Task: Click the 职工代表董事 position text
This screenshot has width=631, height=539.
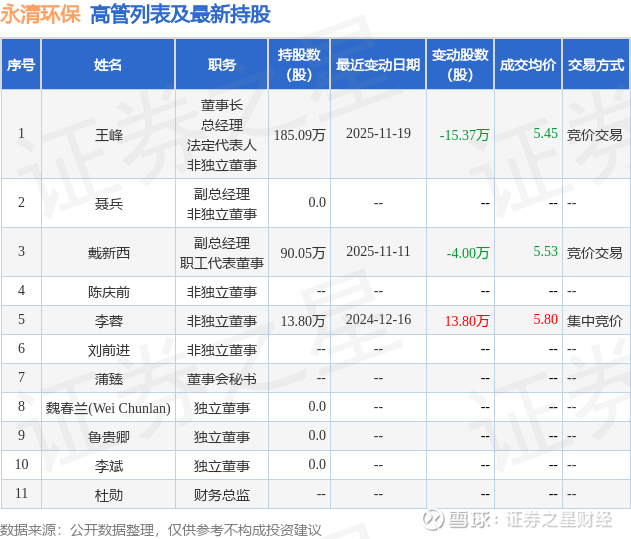Action: point(222,263)
